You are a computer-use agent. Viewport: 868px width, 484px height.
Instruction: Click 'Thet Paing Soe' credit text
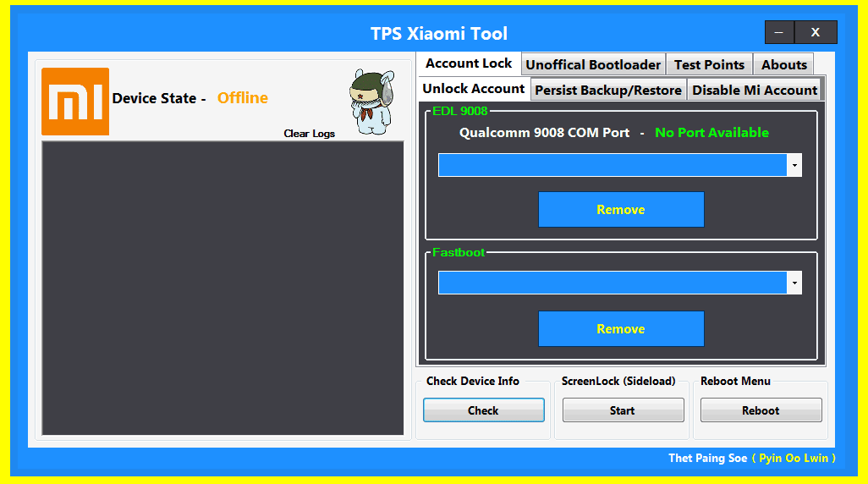coord(707,459)
